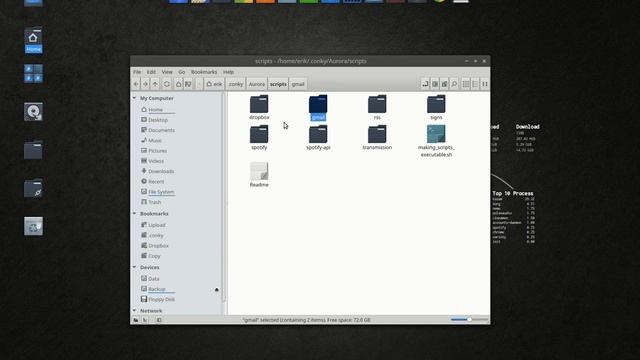640x360 pixels.
Task: Eject the Backup device
Action: 217,289
